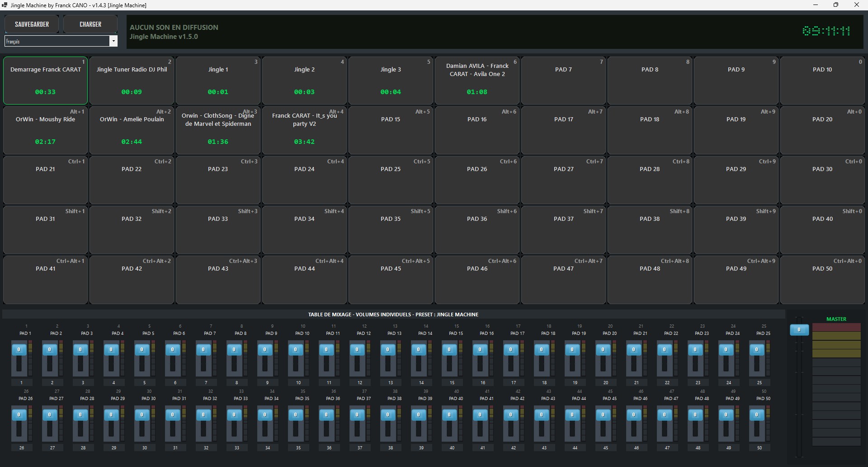
Task: Click the PAD 33 mixer volume fader
Action: pyautogui.click(x=234, y=415)
